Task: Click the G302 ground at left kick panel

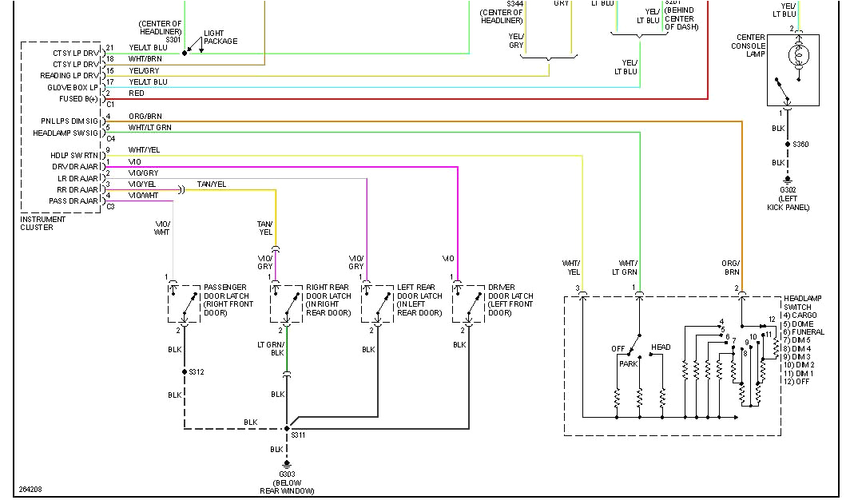Action: point(788,180)
